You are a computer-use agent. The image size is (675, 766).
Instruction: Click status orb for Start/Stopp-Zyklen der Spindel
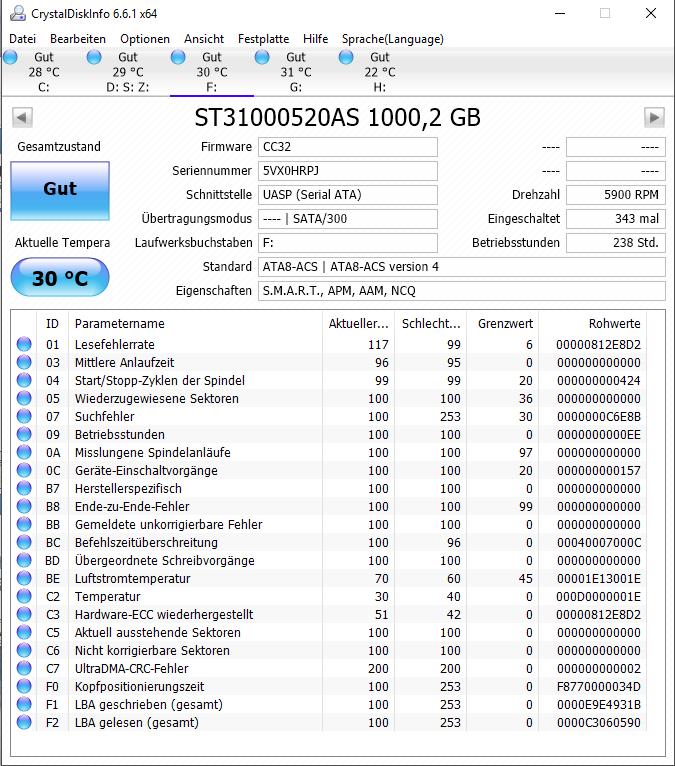(24, 381)
